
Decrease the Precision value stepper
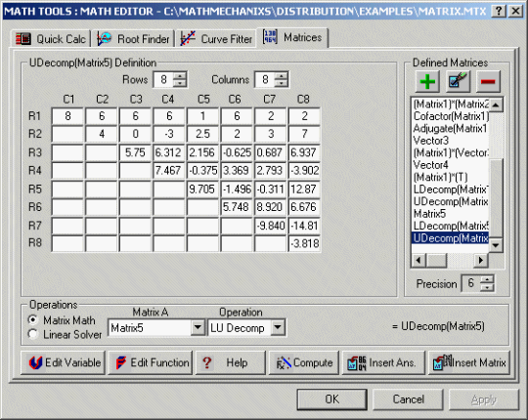click(487, 287)
